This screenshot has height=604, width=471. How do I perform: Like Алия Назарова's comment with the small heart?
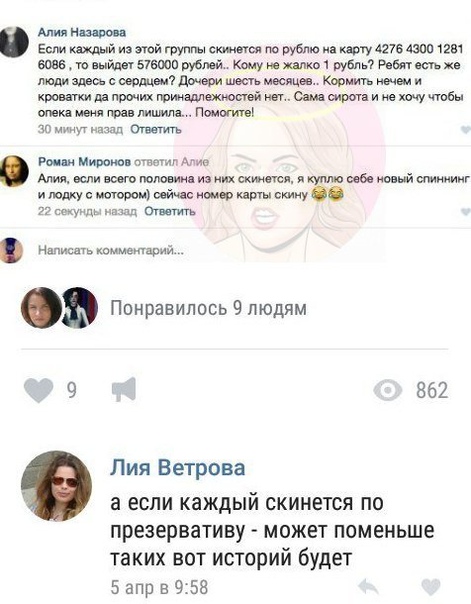point(466,130)
